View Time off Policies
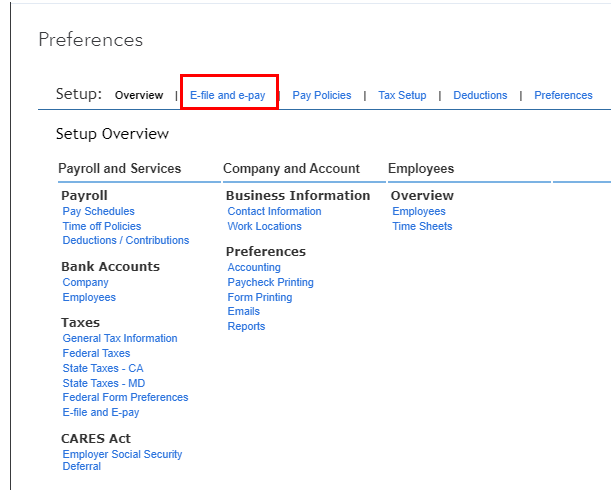 pos(102,227)
